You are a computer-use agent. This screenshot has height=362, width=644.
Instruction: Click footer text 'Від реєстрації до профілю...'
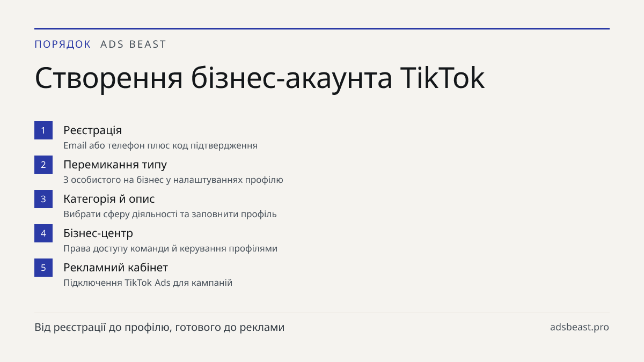(x=160, y=327)
